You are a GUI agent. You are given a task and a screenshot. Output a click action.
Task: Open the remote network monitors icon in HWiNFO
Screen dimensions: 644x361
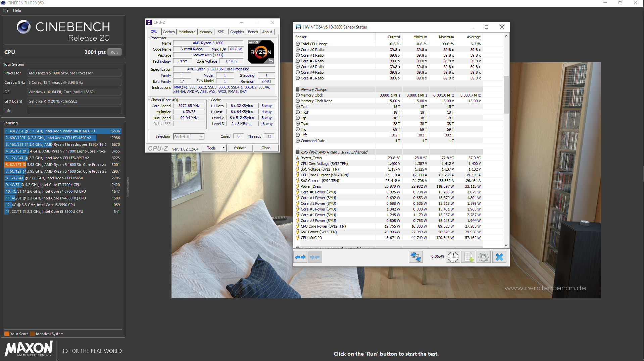415,257
